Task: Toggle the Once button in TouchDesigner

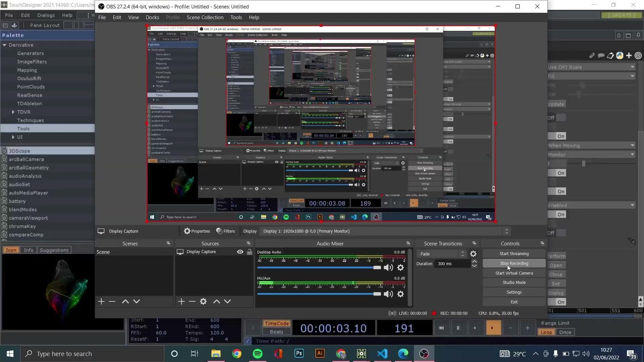Action: pos(565,332)
